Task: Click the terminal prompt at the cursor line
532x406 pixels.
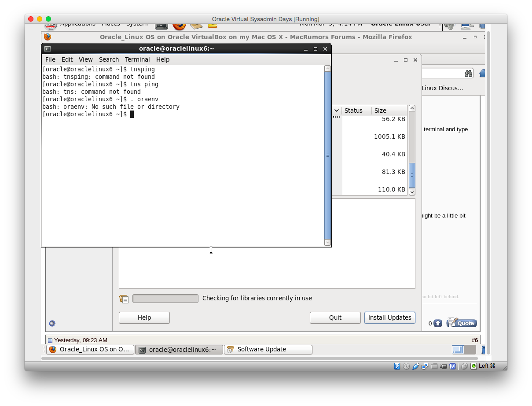Action: (x=88, y=114)
